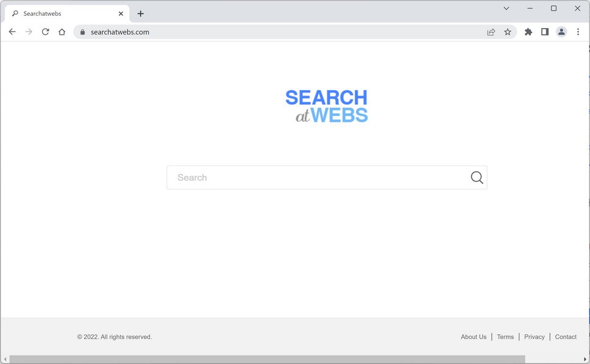Open the Extensions puzzle menu
This screenshot has width=590, height=364.
pos(528,32)
